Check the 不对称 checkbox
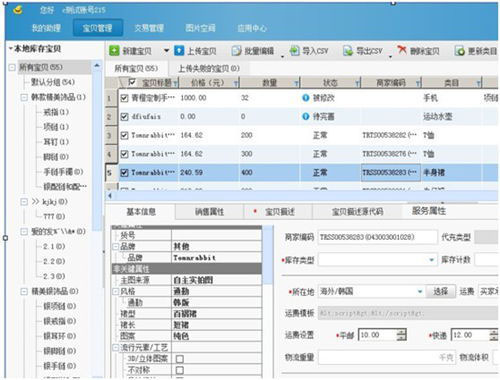 click(x=180, y=370)
